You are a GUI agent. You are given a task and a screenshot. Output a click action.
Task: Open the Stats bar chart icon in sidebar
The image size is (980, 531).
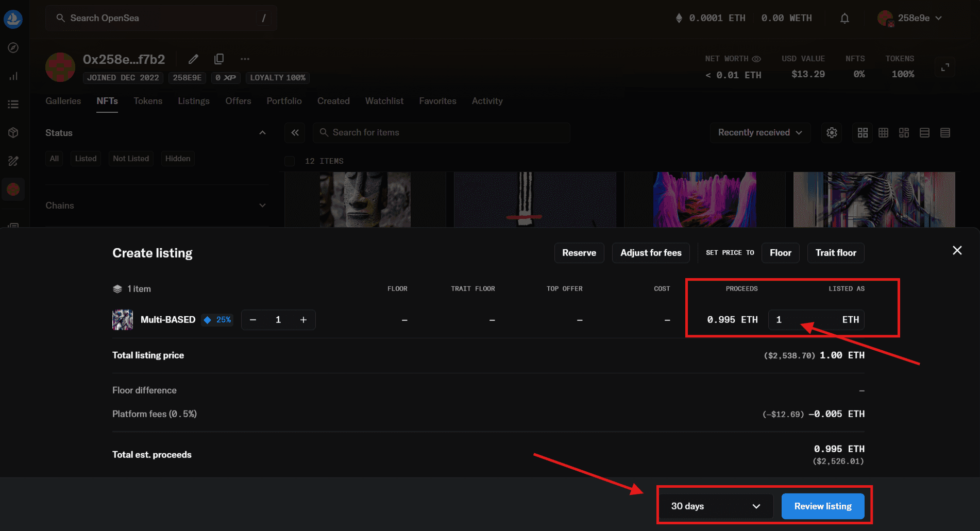13,76
